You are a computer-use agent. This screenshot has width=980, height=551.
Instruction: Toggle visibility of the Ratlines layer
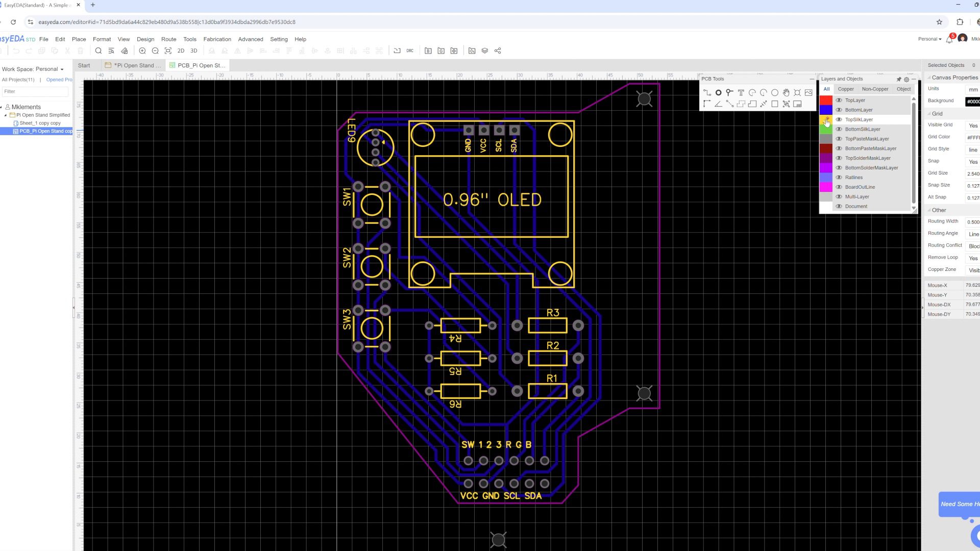point(839,177)
